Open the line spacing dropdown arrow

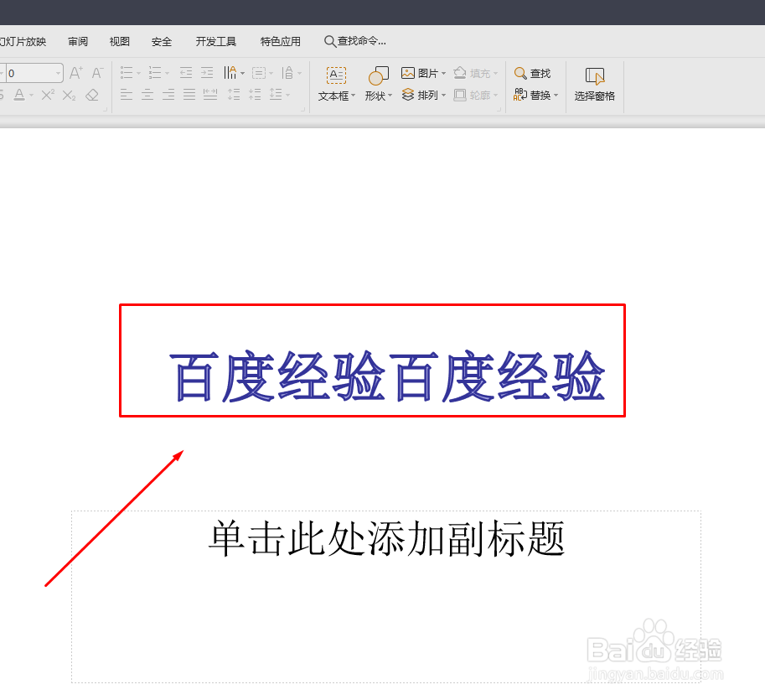(288, 96)
